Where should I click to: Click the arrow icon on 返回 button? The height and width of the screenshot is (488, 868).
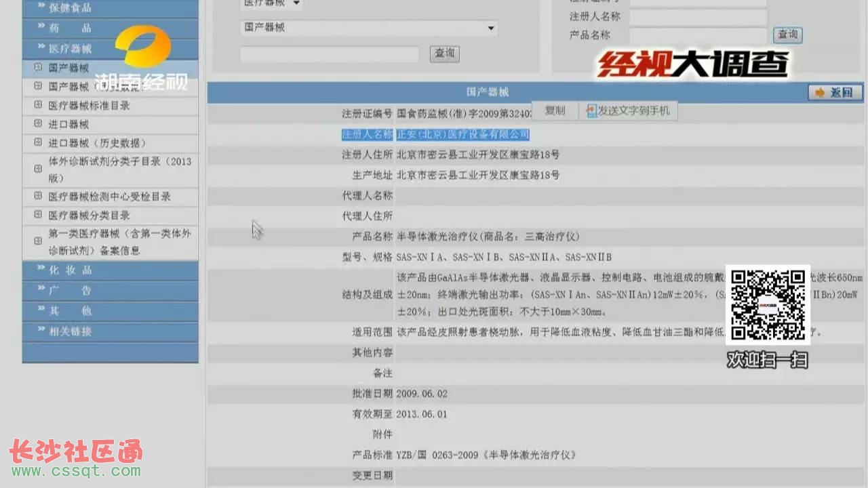point(821,92)
